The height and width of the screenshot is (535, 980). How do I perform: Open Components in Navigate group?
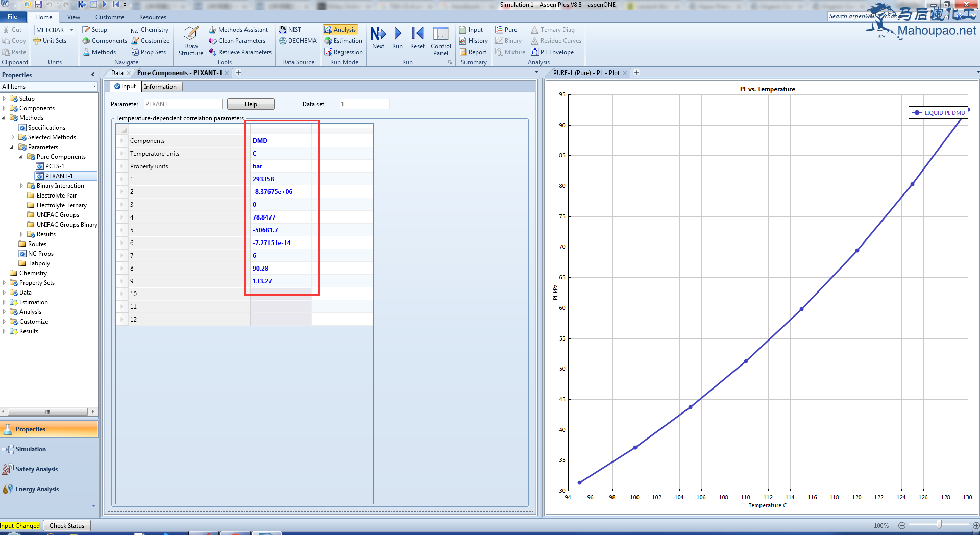(x=105, y=41)
